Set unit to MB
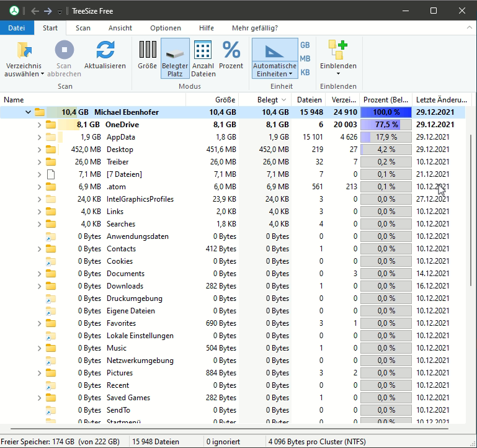Screen dimensions: 477x448 coord(305,59)
